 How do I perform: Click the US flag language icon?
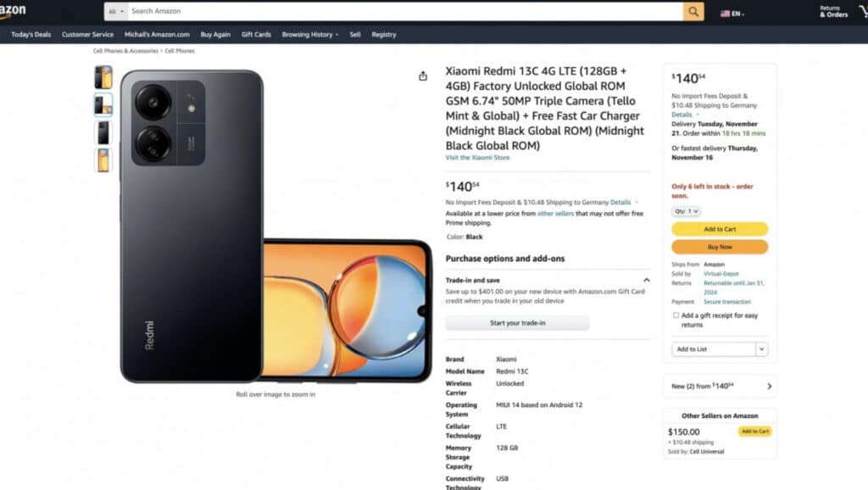725,14
